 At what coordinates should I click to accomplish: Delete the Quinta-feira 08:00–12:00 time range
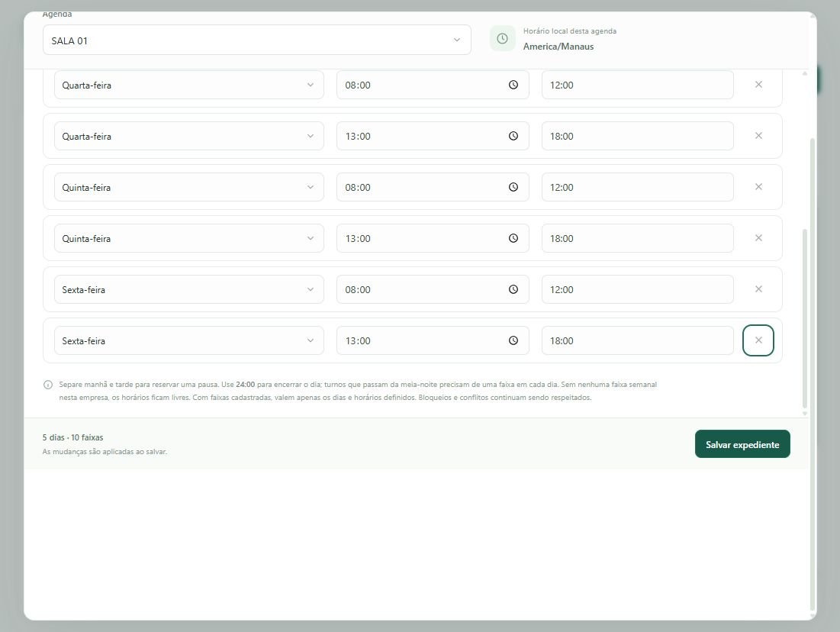click(758, 186)
